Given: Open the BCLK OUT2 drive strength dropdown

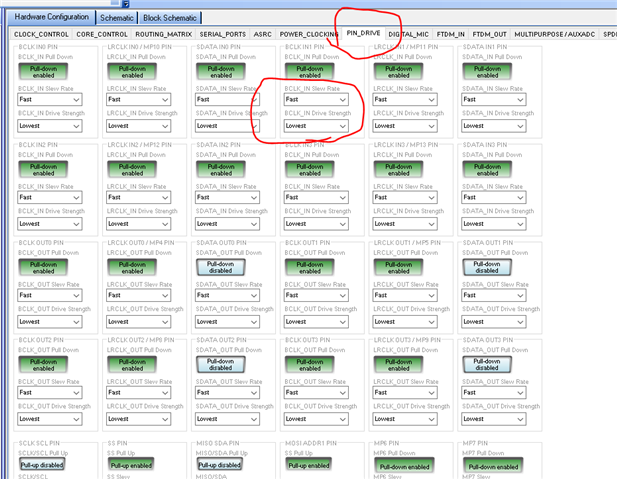Looking at the screenshot, I should tap(50, 419).
